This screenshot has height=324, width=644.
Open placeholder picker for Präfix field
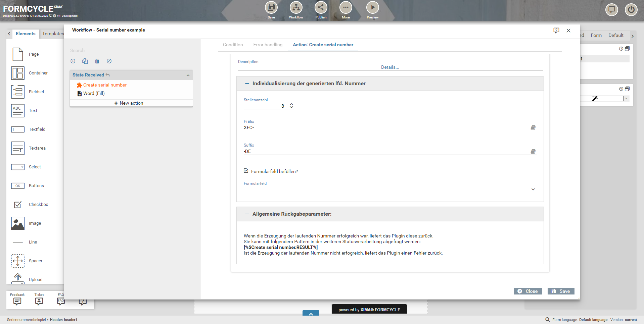533,127
